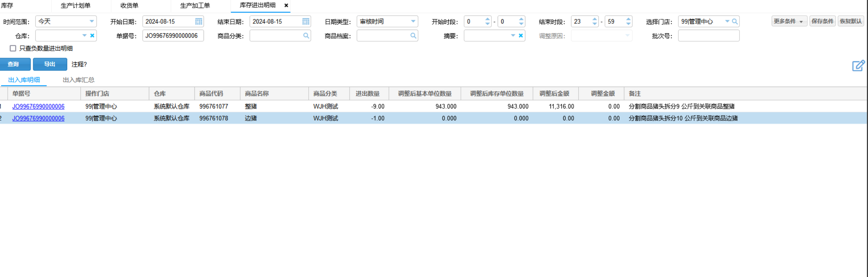This screenshot has width=868, height=277.
Task: Expand the 选择门店 dropdown arrow
Action: point(727,22)
